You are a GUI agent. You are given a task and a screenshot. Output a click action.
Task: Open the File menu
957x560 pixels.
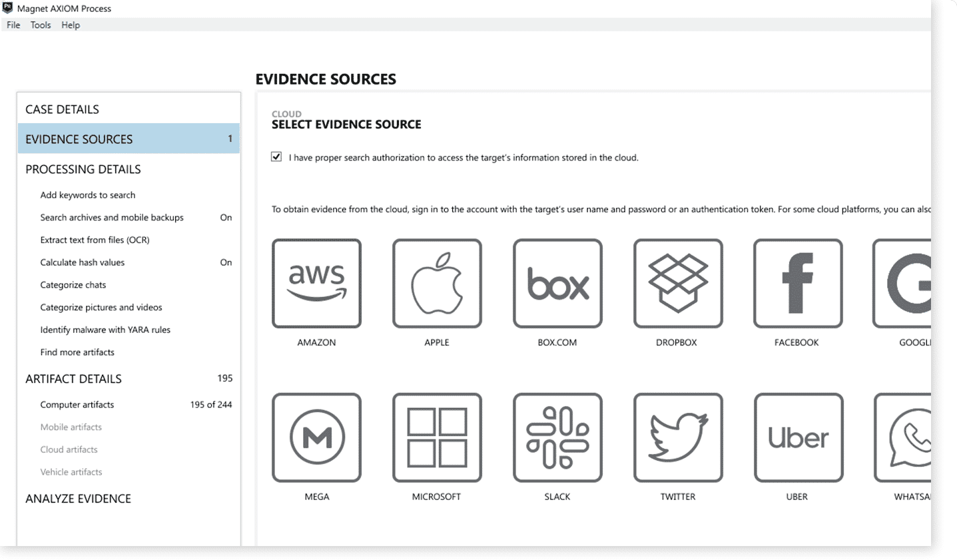pyautogui.click(x=13, y=25)
